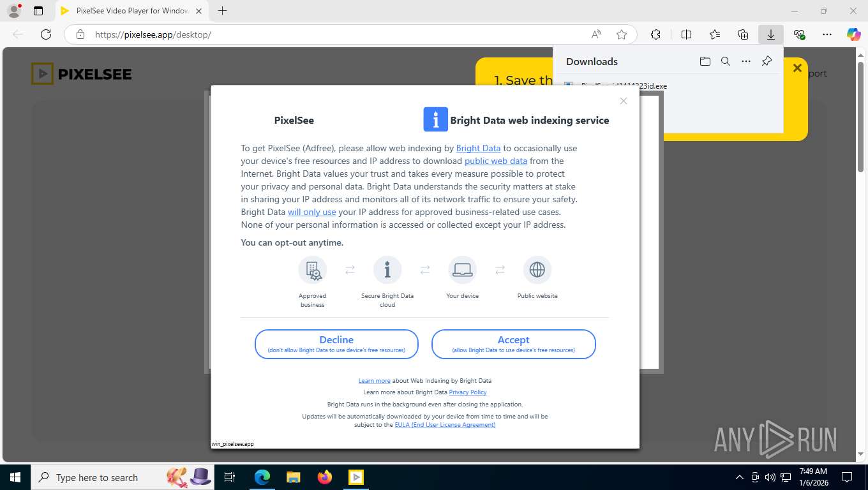This screenshot has height=490, width=868.
Task: Open network status tray icon
Action: [786, 477]
